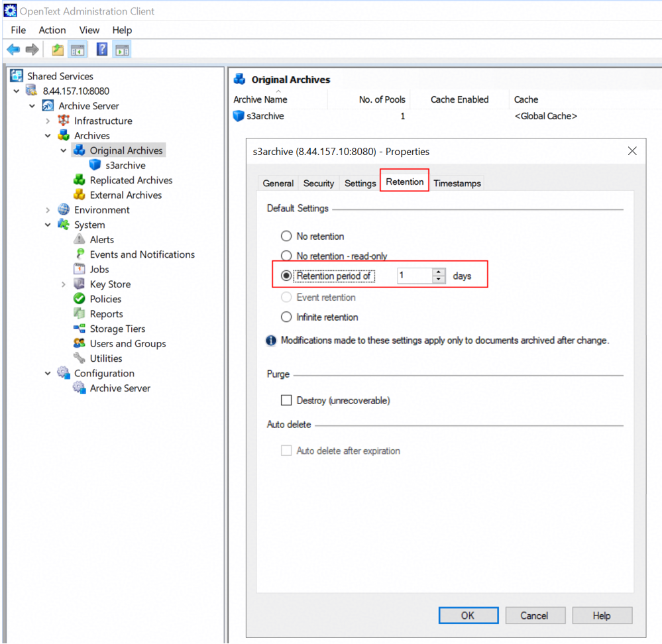Click the Up one level folder icon
This screenshot has height=644, width=662.
(x=58, y=50)
